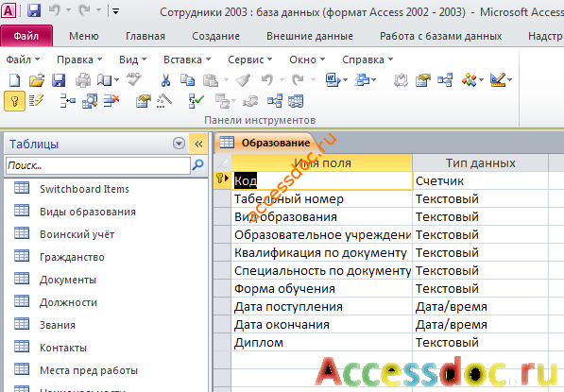The image size is (564, 392).
Task: Open the New Object dropdown arrow
Action: tap(481, 80)
